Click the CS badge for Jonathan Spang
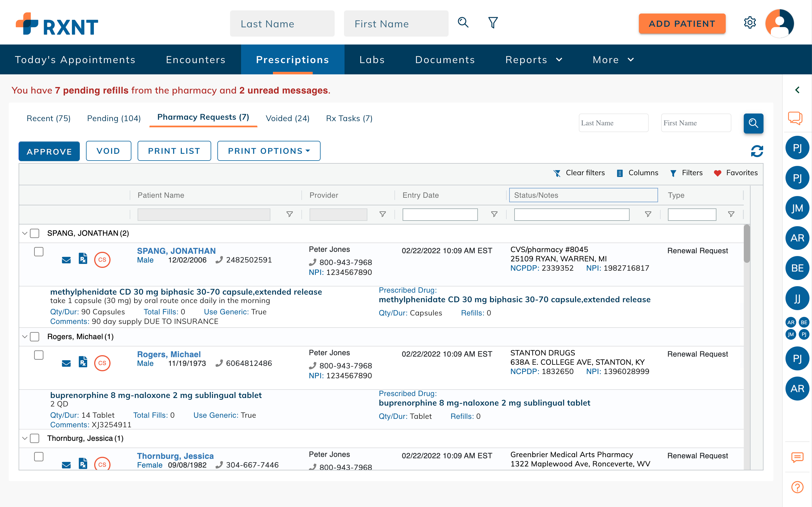Viewport: 812px width, 507px height. pyautogui.click(x=102, y=260)
